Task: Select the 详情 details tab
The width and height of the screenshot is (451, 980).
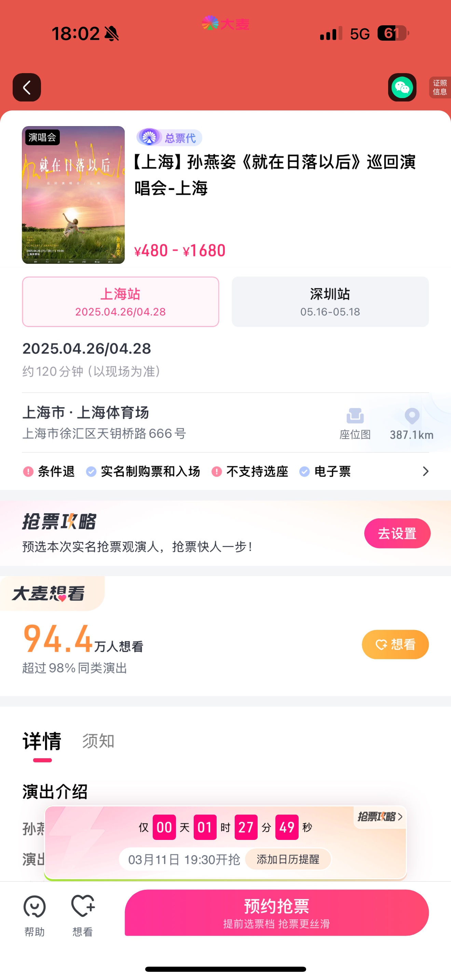Action: point(42,741)
